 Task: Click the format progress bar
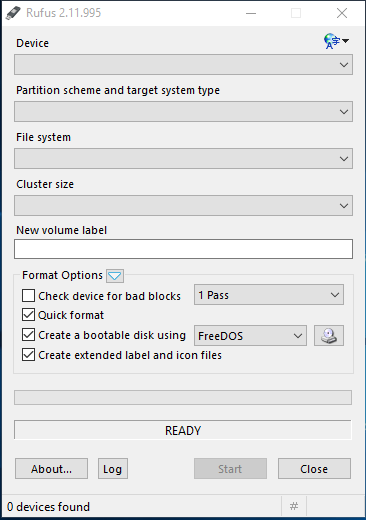(183, 398)
